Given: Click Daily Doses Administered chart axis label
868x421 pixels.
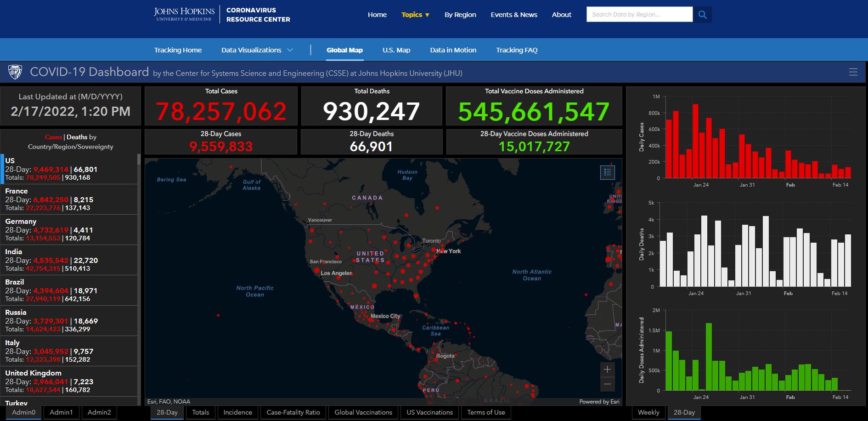Looking at the screenshot, I should 642,350.
